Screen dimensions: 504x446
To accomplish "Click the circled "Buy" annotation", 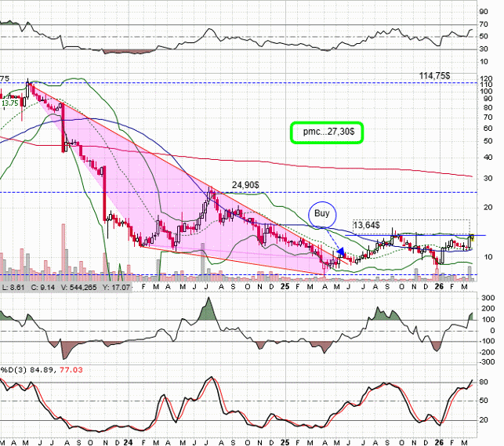I will [x=322, y=212].
